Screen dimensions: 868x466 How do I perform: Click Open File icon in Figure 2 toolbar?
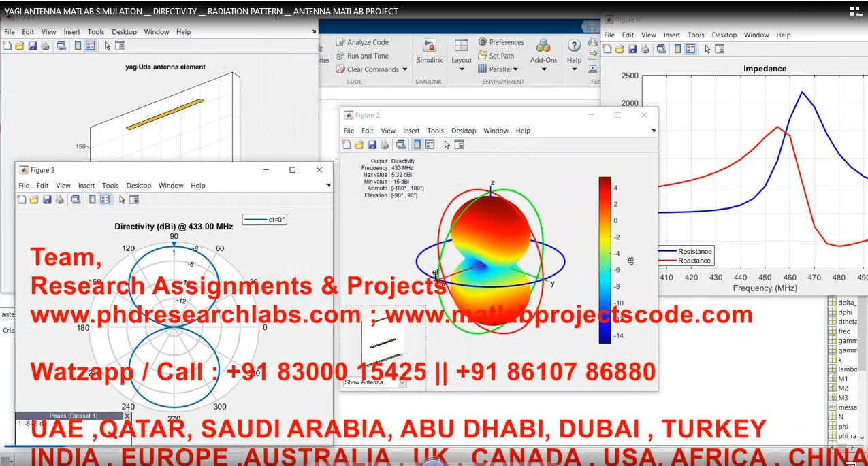(x=359, y=144)
